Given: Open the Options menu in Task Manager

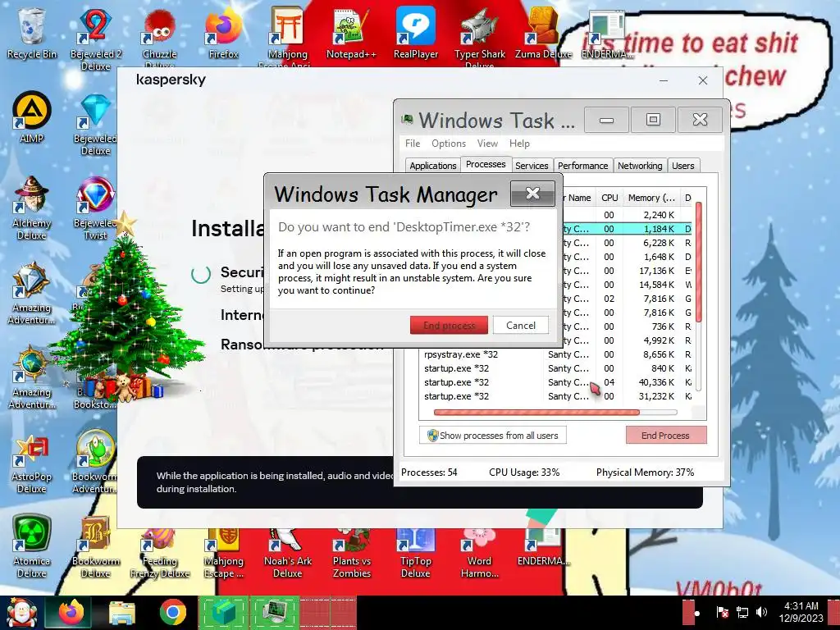Looking at the screenshot, I should [x=449, y=144].
